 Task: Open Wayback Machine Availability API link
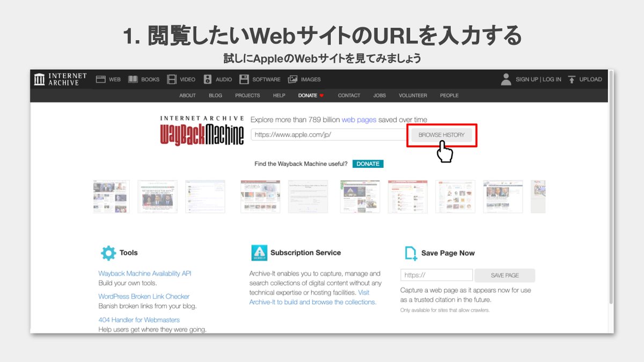pyautogui.click(x=145, y=274)
